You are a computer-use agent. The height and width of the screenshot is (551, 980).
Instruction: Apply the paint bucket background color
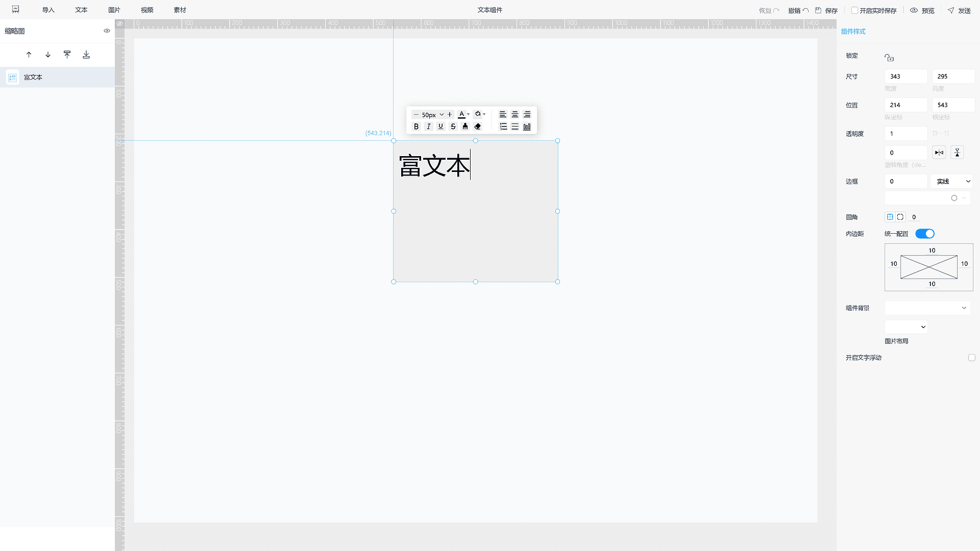click(478, 114)
